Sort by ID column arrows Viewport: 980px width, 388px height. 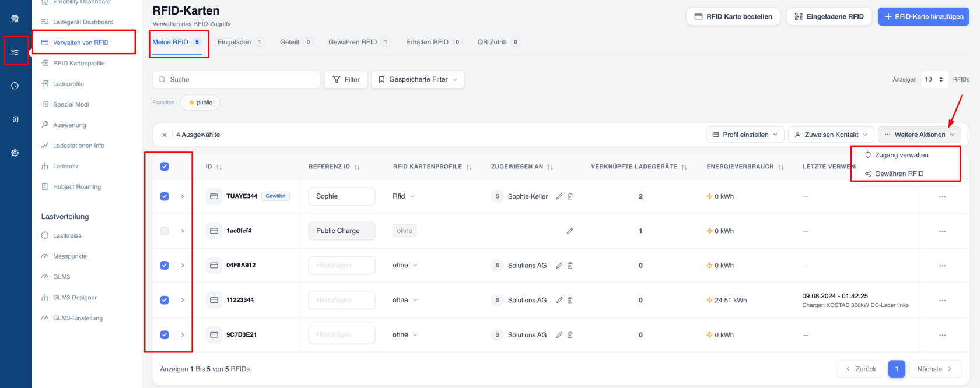coord(219,167)
